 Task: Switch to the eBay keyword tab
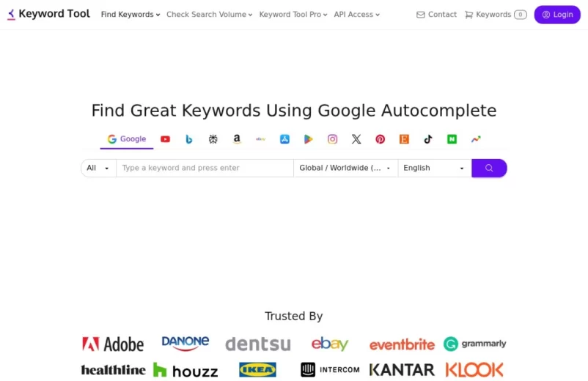click(260, 139)
